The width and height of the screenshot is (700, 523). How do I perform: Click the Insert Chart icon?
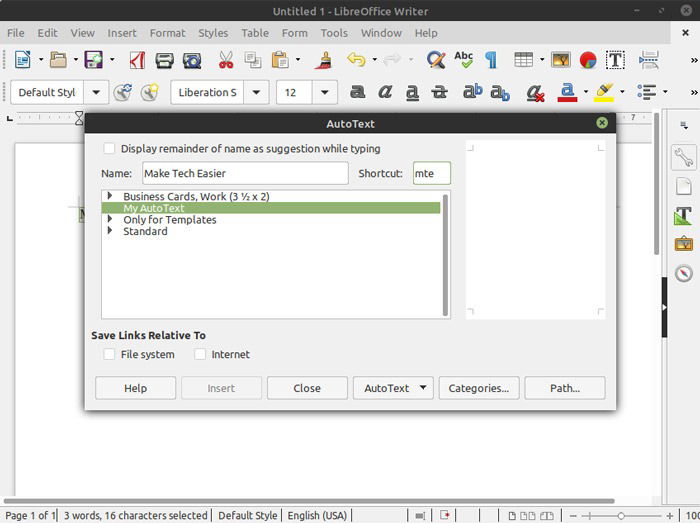tap(588, 60)
